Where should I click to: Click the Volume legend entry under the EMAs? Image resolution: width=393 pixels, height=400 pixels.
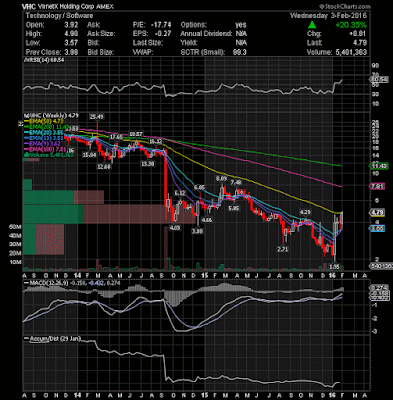[49, 155]
